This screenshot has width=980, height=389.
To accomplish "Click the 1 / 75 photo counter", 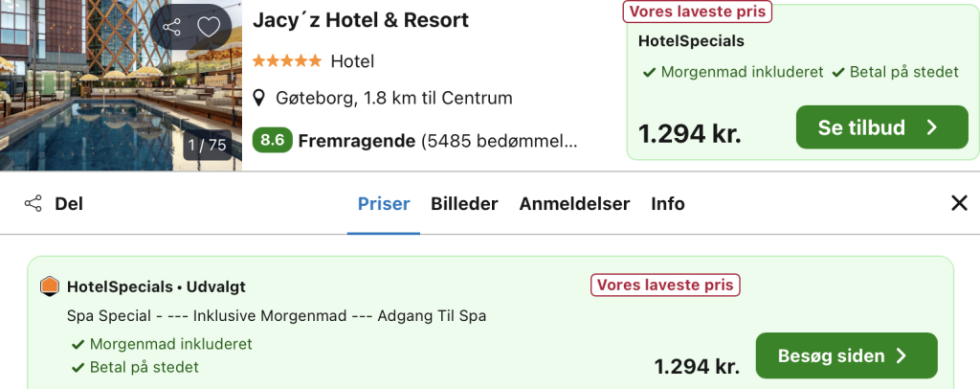I will coord(208,145).
